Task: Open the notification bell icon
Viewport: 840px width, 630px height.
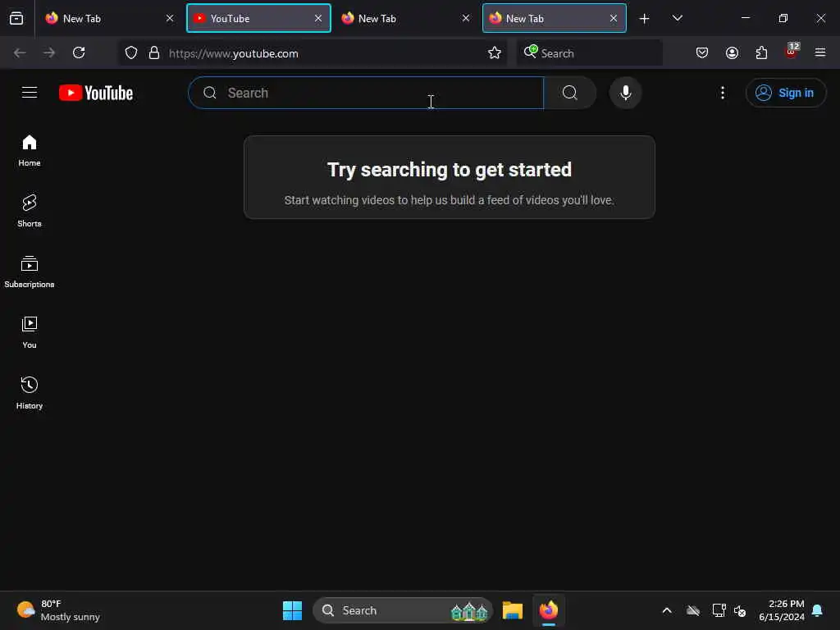Action: (x=818, y=610)
